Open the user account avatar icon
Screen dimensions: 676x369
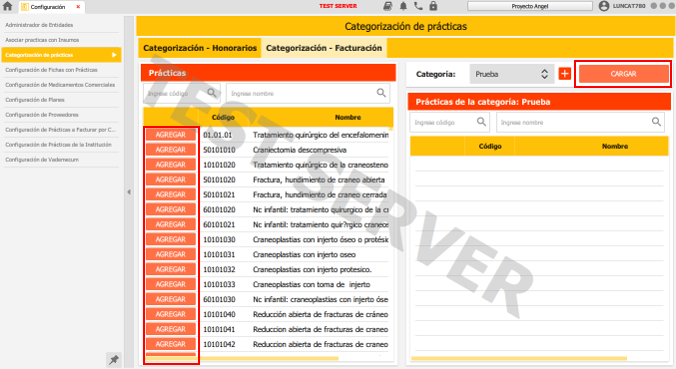coord(604,6)
